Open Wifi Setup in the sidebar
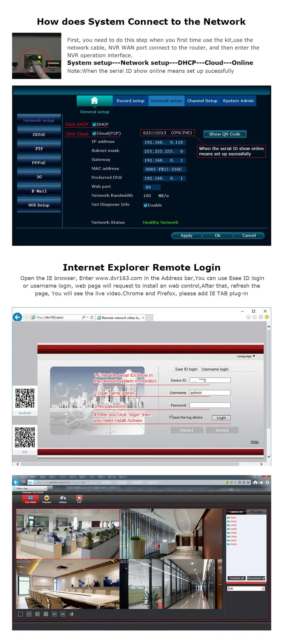Viewport: 283px width, 644px height. [39, 205]
